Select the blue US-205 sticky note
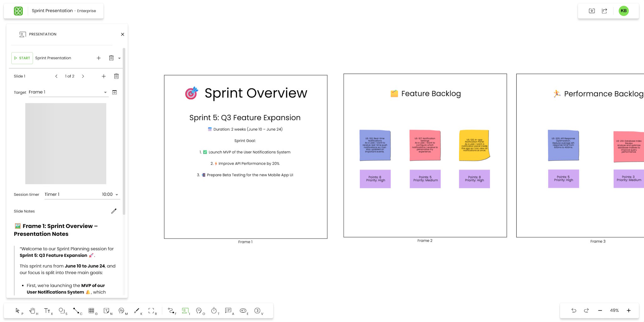644x322 pixels. (x=563, y=145)
